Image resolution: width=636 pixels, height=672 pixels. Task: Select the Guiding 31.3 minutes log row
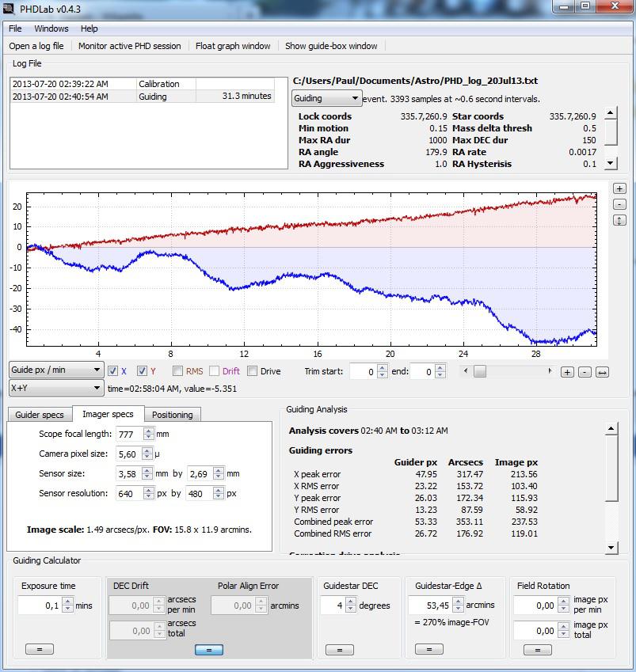pos(143,97)
